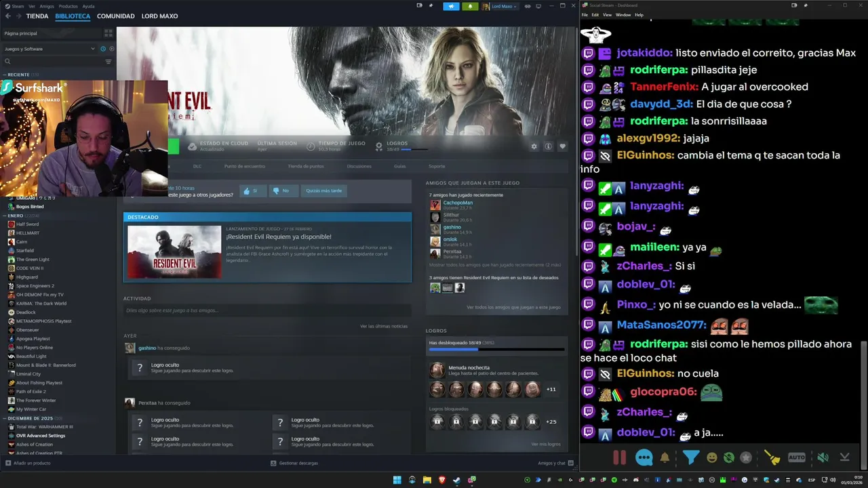The width and height of the screenshot is (868, 488).
Task: Open File Explorer from taskbar
Action: point(427,480)
